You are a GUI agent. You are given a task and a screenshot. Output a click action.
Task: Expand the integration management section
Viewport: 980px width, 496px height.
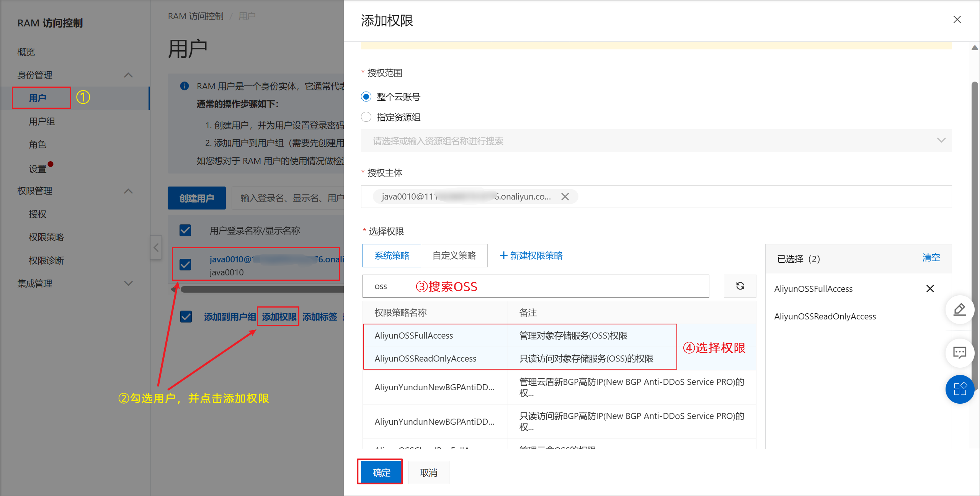[x=128, y=283]
